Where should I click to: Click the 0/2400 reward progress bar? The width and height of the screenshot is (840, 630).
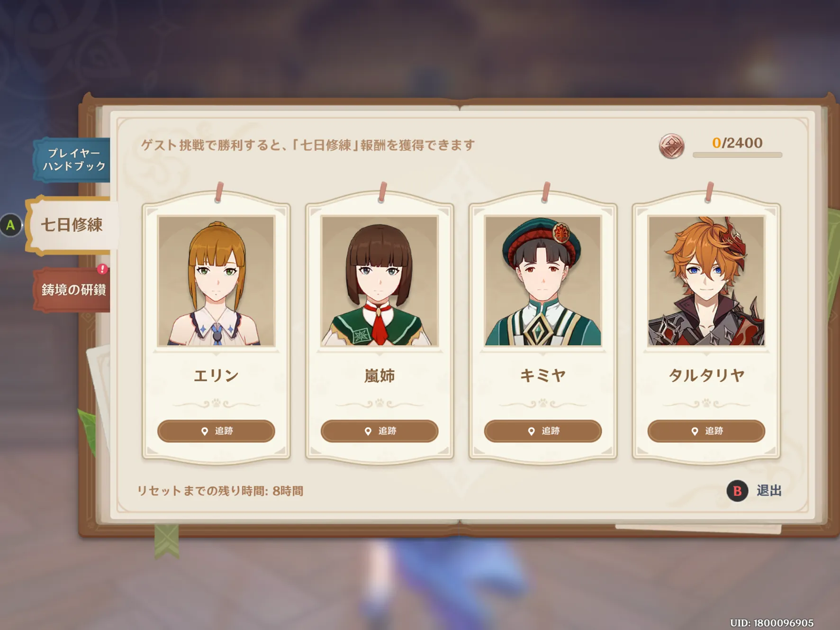click(x=737, y=155)
